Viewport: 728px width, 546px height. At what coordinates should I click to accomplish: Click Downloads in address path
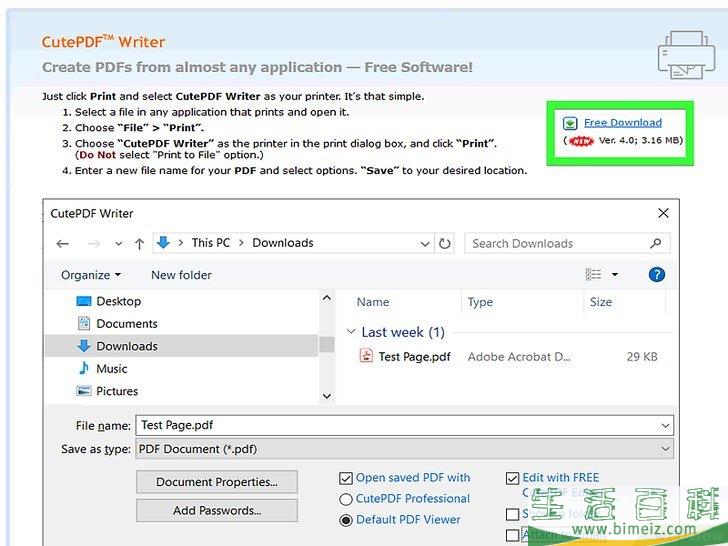pos(283,243)
